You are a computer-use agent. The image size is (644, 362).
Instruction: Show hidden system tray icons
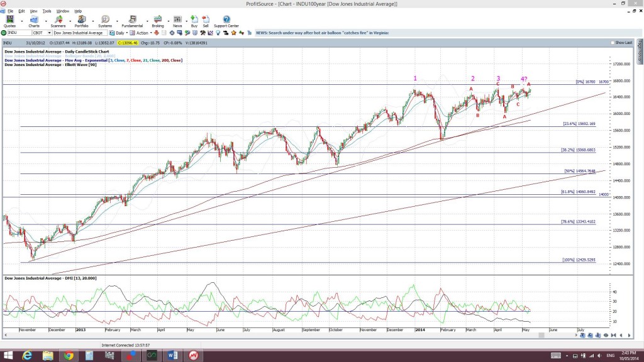567,356
